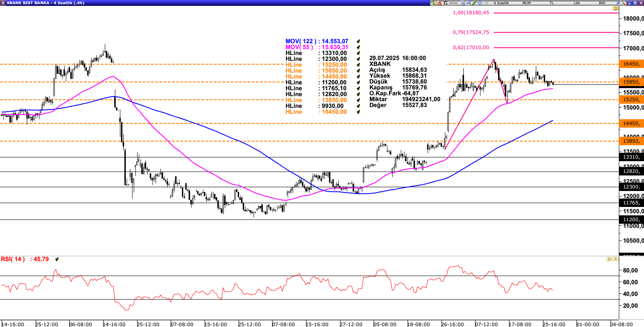Toggle the HLine 11200,00 checkmark
The height and width of the screenshot is (327, 644).
(358, 82)
